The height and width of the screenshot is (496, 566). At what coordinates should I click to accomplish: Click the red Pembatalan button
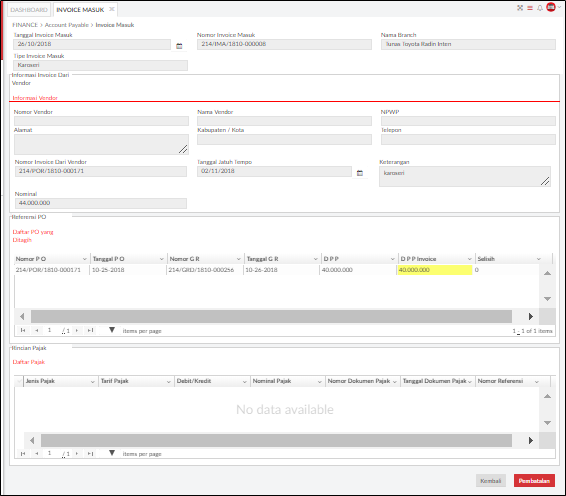pos(534,481)
